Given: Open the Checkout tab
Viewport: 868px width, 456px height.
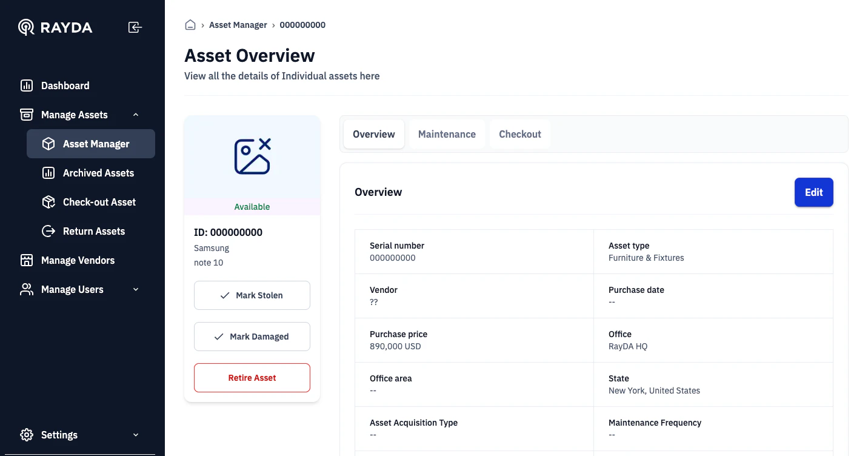Looking at the screenshot, I should pos(520,134).
